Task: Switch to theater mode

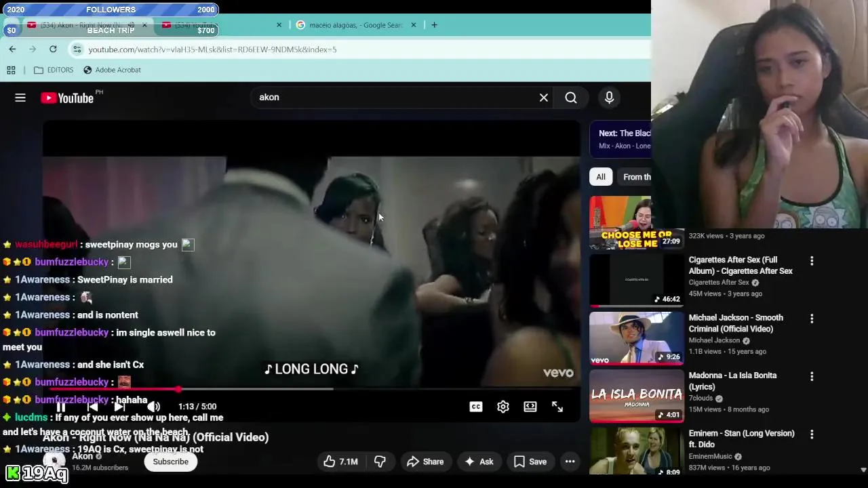Action: coord(530,407)
